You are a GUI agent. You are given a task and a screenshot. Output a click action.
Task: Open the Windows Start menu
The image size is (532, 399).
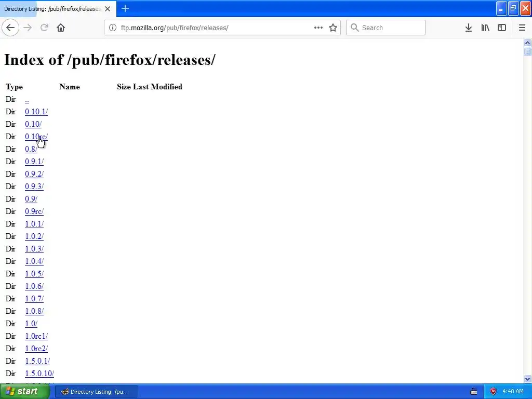tap(25, 392)
